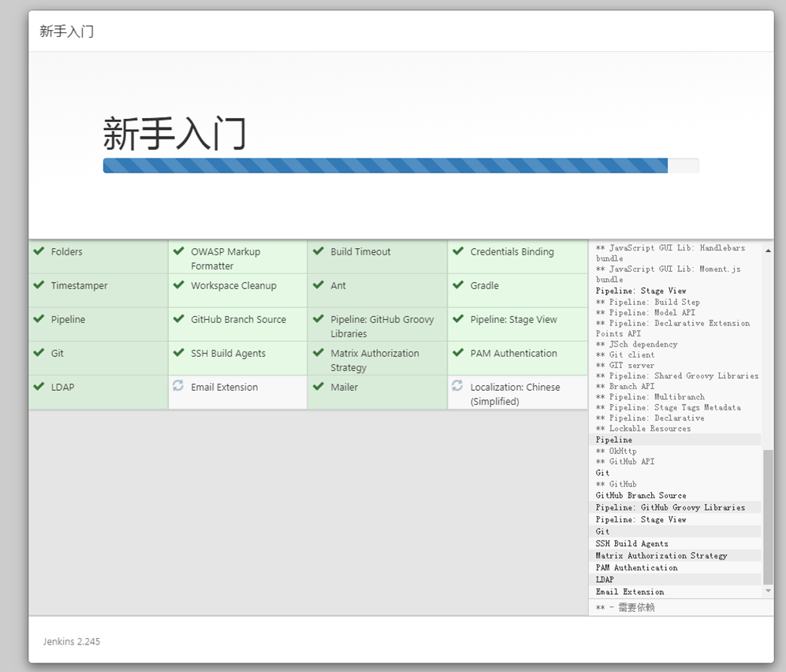This screenshot has width=786, height=672.
Task: Click the checkmark icon beside Workspace Cleanup
Action: click(x=178, y=285)
